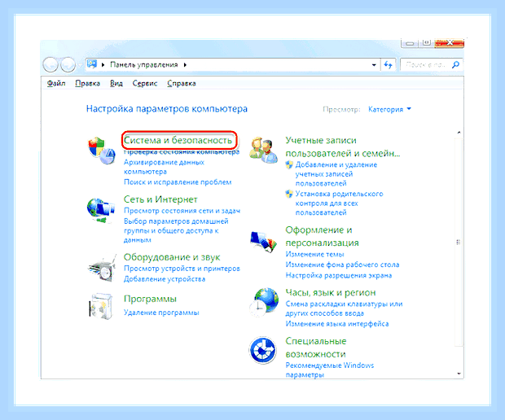This screenshot has height=420, width=505.
Task: Open the Файл menu
Action: click(56, 83)
